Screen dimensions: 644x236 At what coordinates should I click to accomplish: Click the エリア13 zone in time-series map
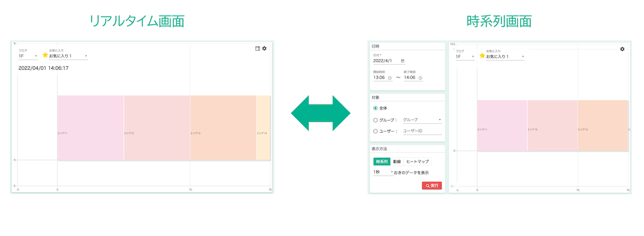point(603,126)
